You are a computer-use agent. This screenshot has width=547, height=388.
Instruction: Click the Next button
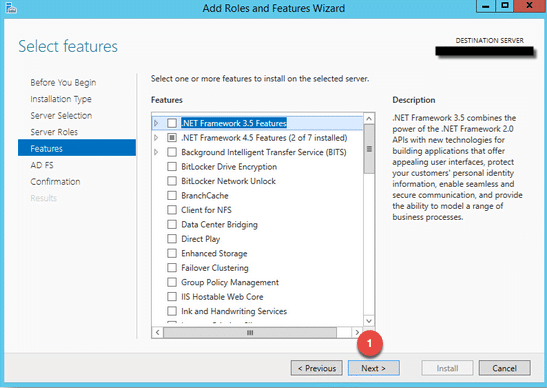coord(374,368)
